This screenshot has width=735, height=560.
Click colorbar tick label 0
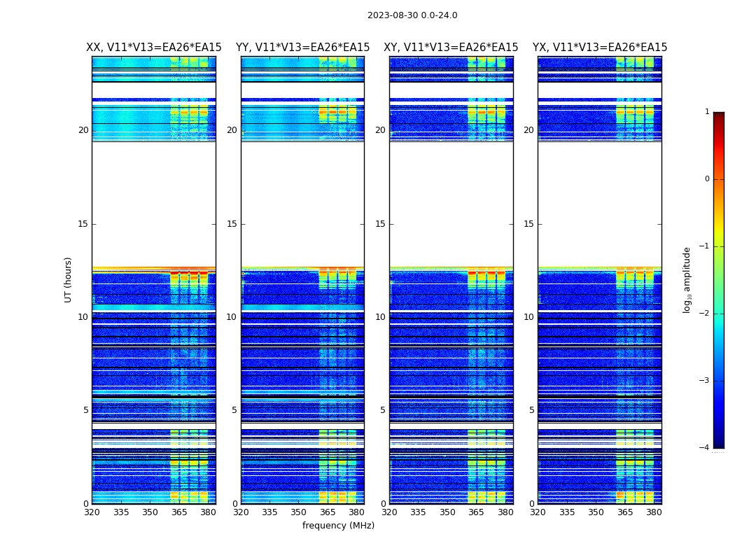[x=707, y=179]
